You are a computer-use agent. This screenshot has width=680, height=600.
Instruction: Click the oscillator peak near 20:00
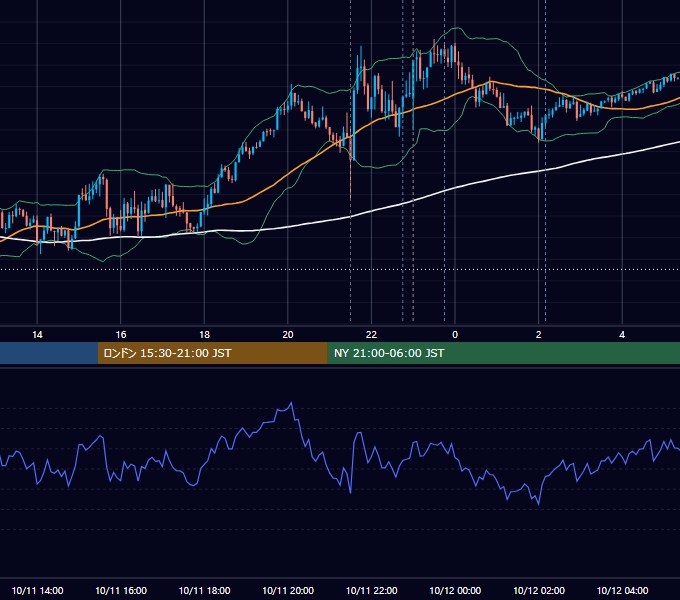pos(291,403)
